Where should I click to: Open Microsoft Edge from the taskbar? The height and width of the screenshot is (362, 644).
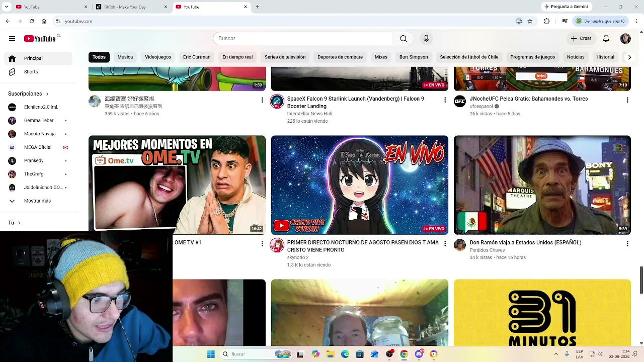point(345,354)
